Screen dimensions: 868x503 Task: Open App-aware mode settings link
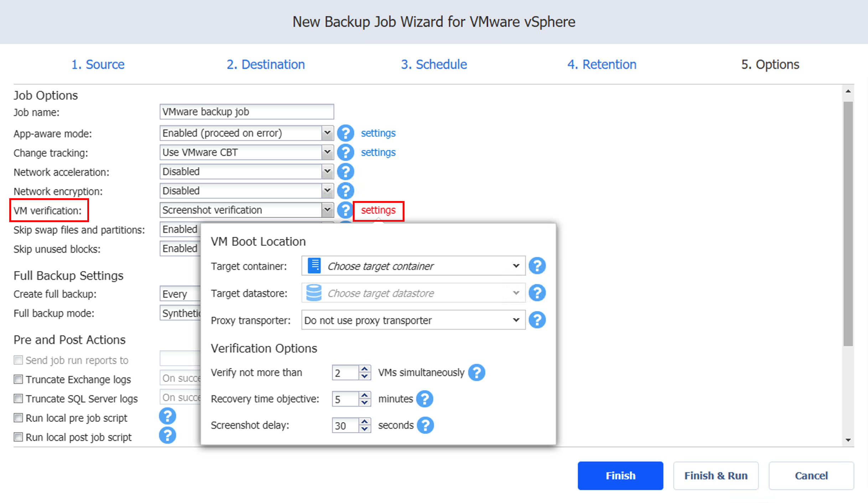pos(378,133)
